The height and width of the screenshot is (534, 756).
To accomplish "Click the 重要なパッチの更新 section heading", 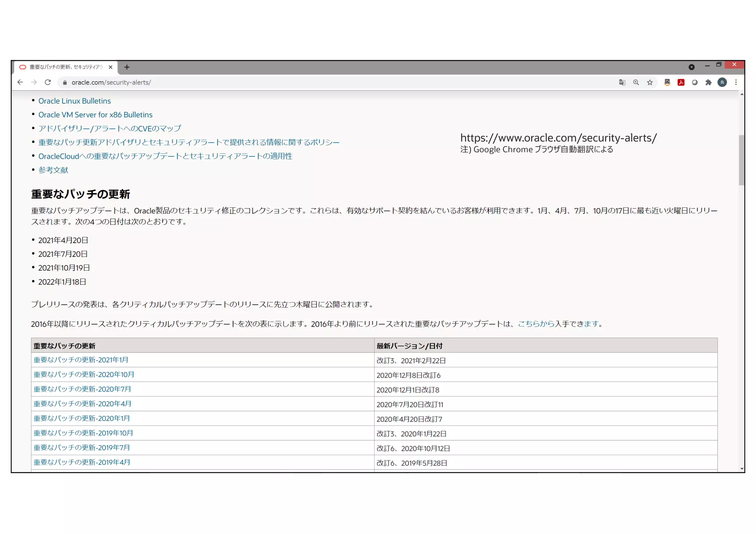I will 80,194.
